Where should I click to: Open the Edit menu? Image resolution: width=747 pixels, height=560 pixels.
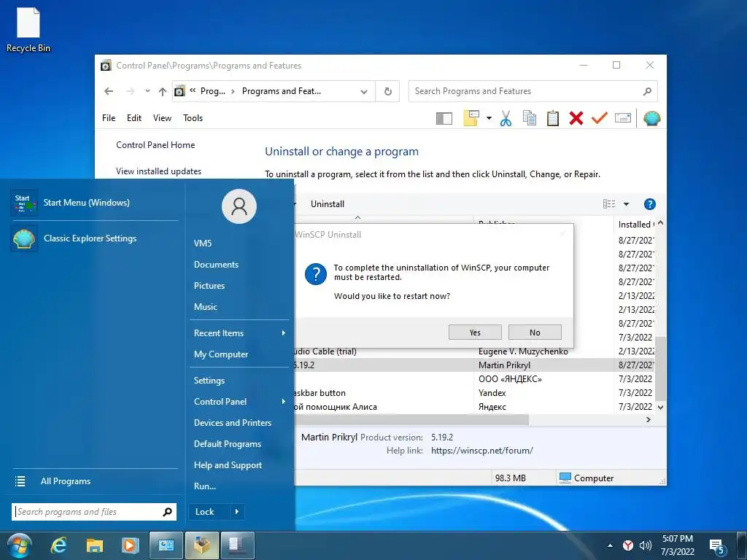click(134, 118)
